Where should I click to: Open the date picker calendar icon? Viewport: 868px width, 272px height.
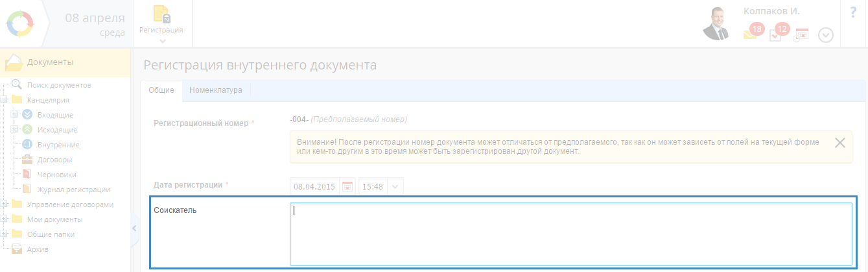[x=347, y=186]
